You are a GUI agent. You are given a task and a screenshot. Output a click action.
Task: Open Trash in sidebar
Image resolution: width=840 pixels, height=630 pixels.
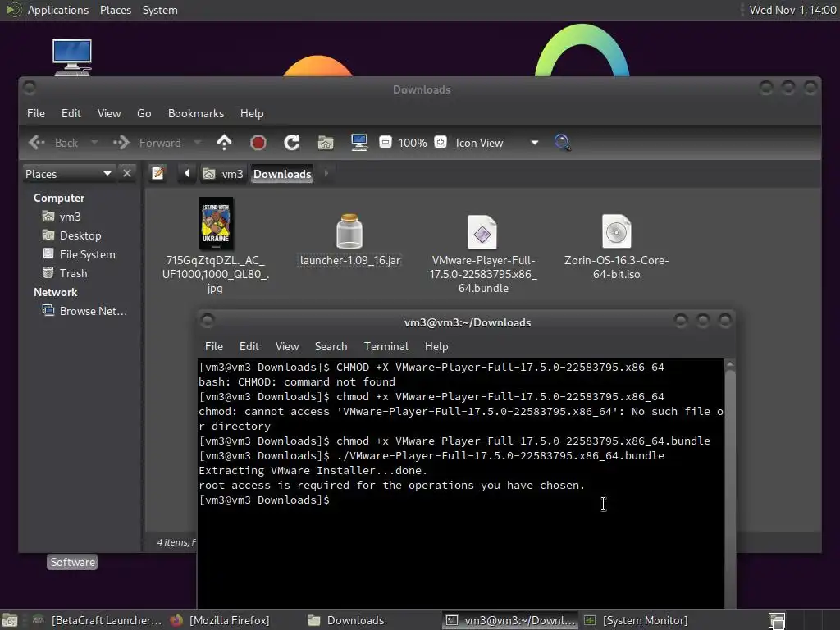point(65,273)
